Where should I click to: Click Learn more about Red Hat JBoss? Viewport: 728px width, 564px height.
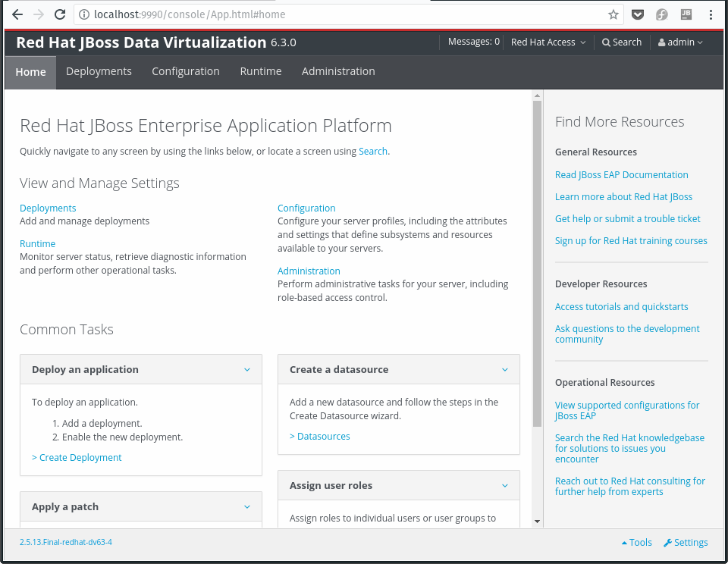pyautogui.click(x=623, y=197)
